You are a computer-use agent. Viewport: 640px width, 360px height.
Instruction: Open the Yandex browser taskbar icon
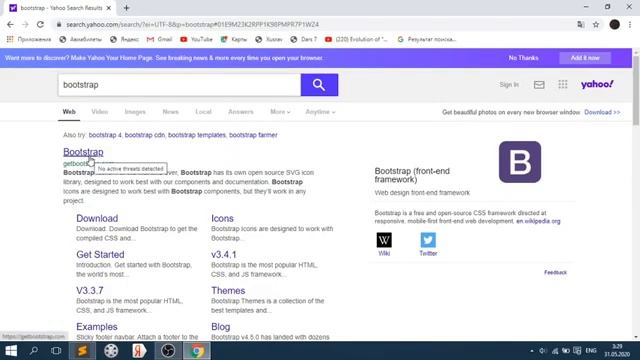[x=139, y=351]
